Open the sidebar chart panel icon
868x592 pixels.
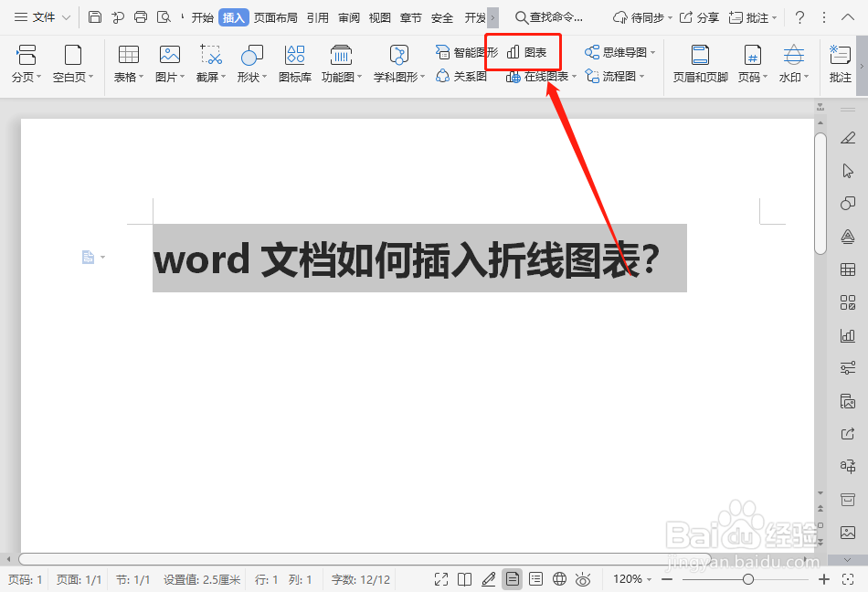(x=848, y=335)
